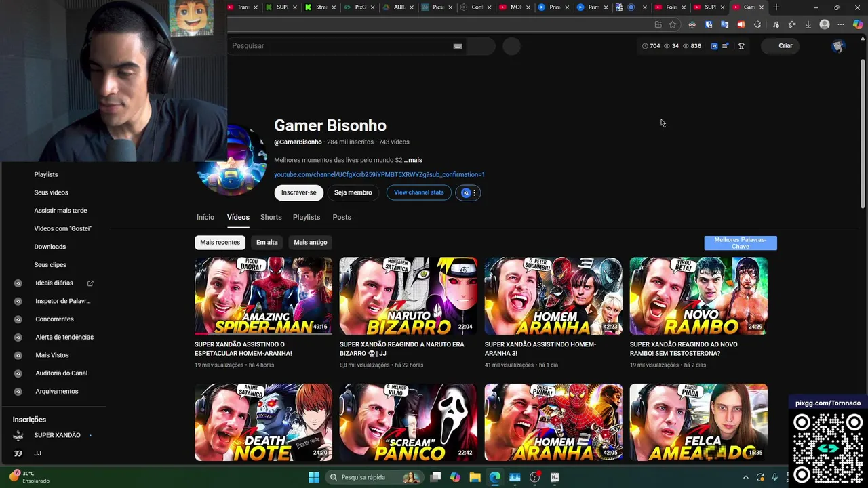Click Alerta de tendências vidIQ icon
Viewport: 868px width, 488px height.
click(x=18, y=338)
